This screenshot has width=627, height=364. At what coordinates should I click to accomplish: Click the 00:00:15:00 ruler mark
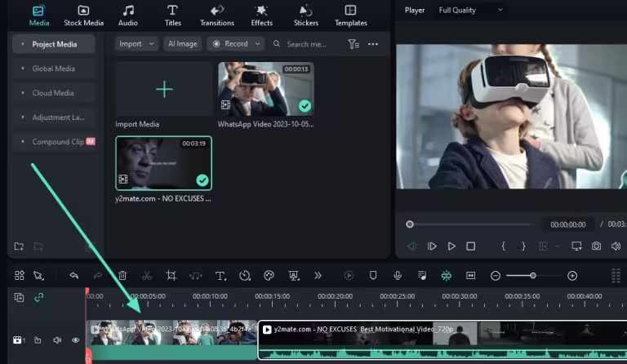[273, 296]
